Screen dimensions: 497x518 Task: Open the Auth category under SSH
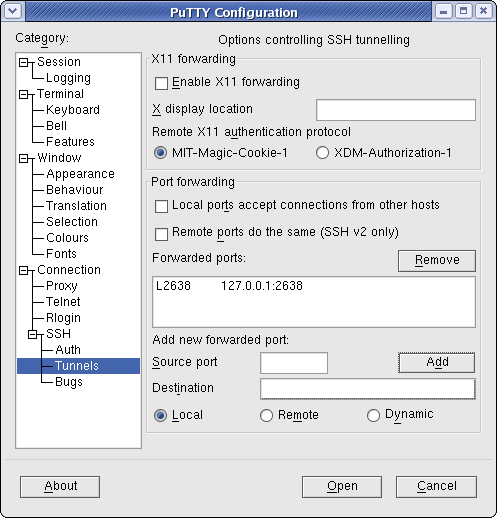[x=68, y=350]
